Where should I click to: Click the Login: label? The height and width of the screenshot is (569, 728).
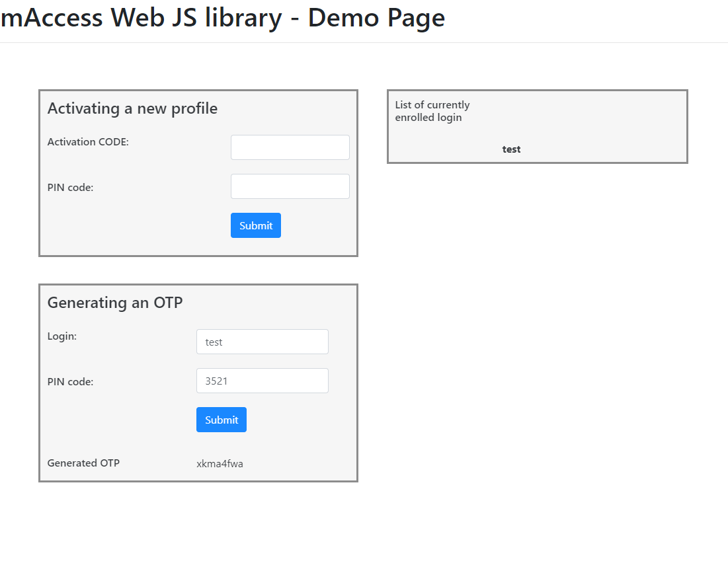pyautogui.click(x=62, y=336)
